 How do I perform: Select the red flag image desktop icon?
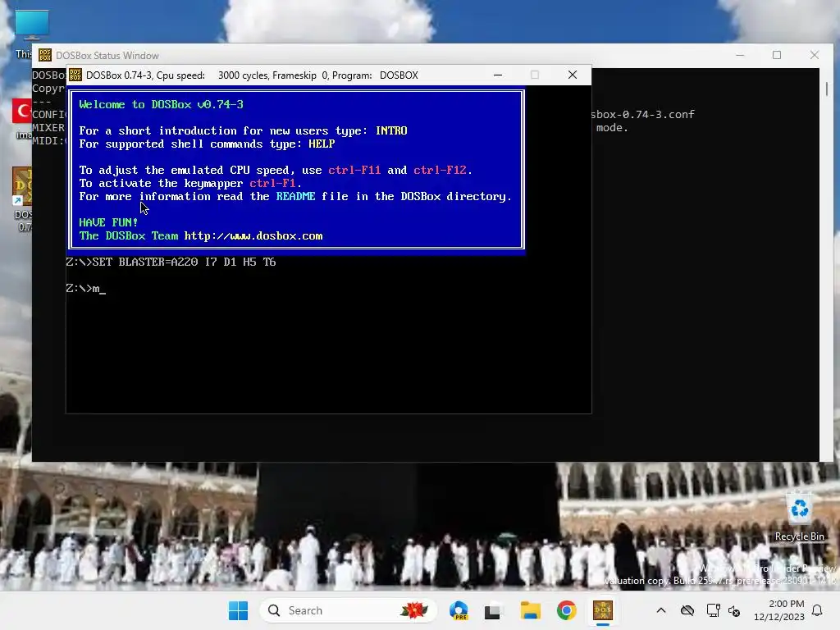[x=22, y=119]
